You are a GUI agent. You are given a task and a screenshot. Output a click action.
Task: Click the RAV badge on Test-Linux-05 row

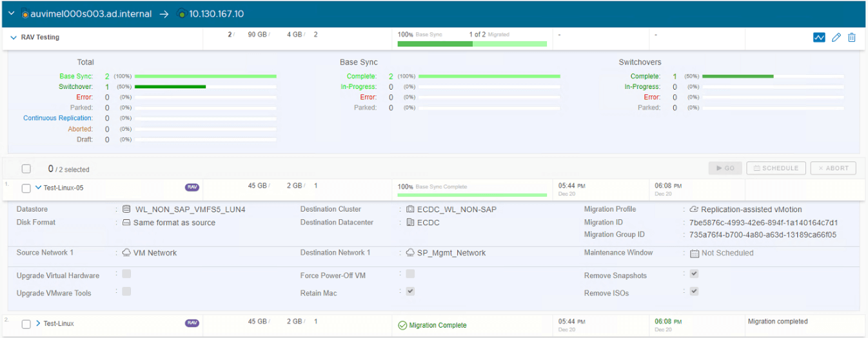192,188
